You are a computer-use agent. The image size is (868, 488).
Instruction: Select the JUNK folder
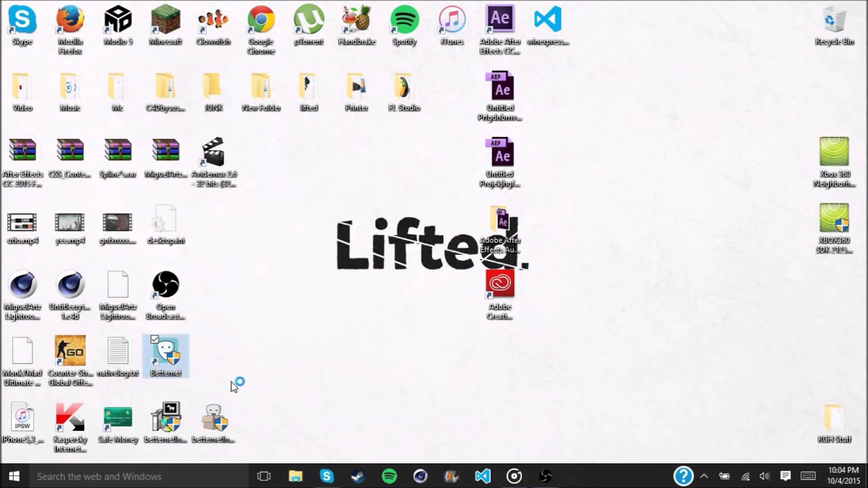tap(213, 92)
